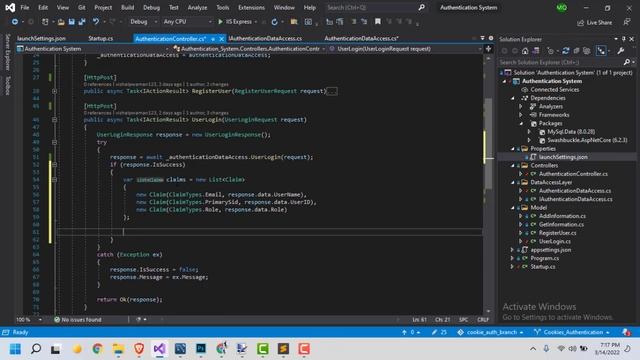Click the Photoshop taskbar icon
Viewport: 640px width, 360px height.
201,349
